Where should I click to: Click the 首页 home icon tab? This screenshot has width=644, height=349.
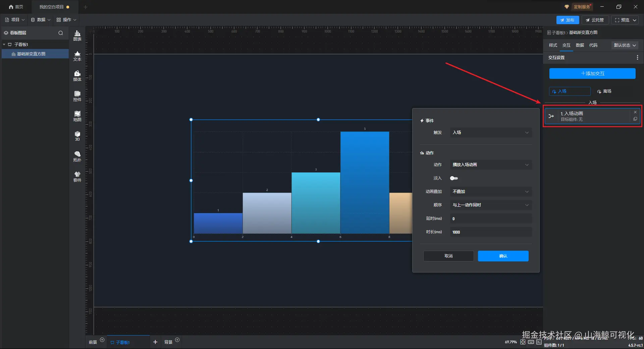coord(16,7)
